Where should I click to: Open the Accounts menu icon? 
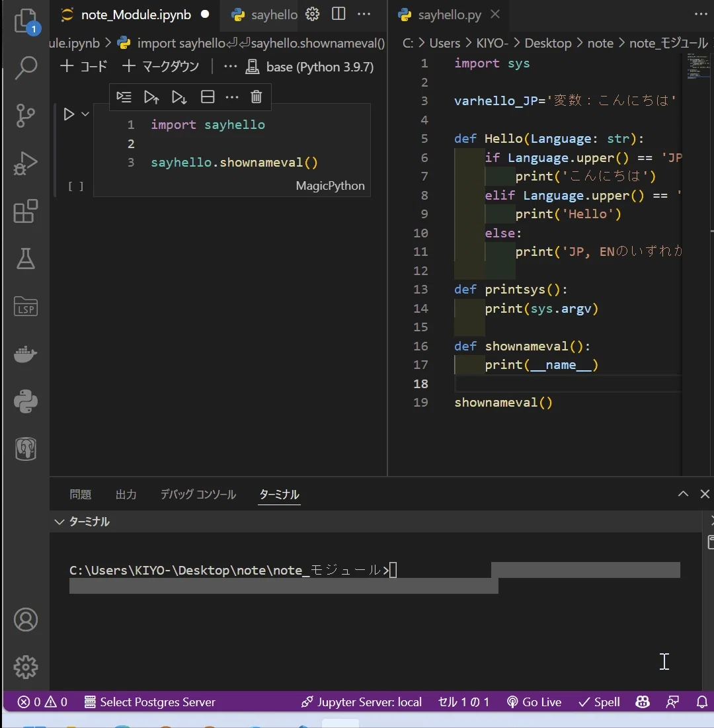point(26,620)
